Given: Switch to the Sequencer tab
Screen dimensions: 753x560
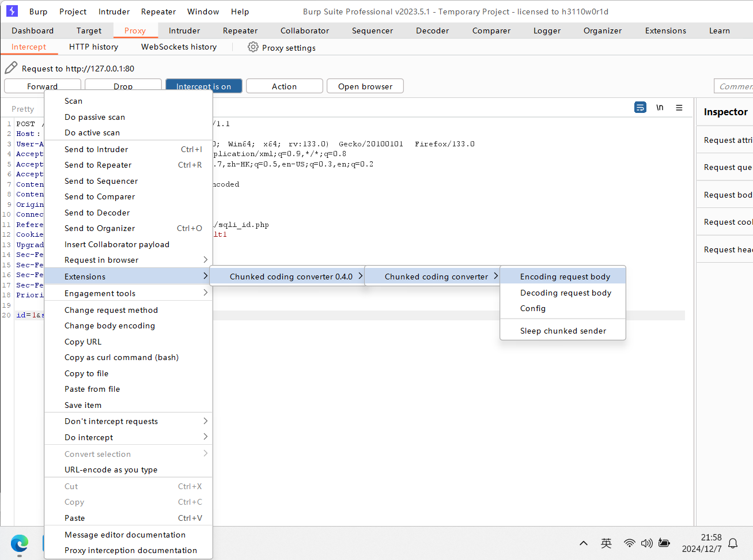Looking at the screenshot, I should pos(372,31).
